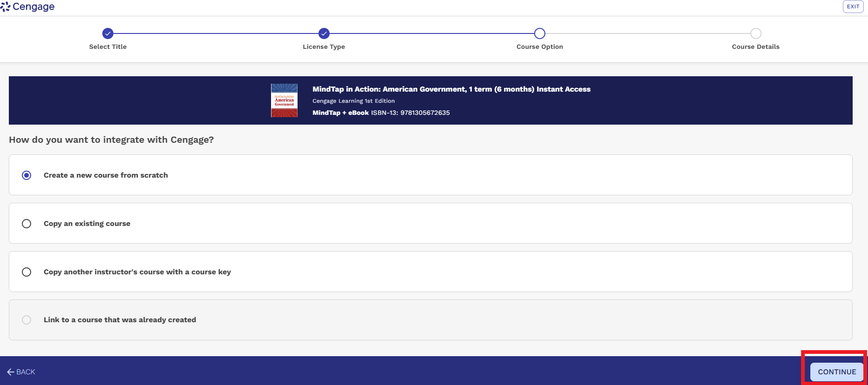
Task: Click the Cengage Learning 1st Edition text
Action: 354,101
